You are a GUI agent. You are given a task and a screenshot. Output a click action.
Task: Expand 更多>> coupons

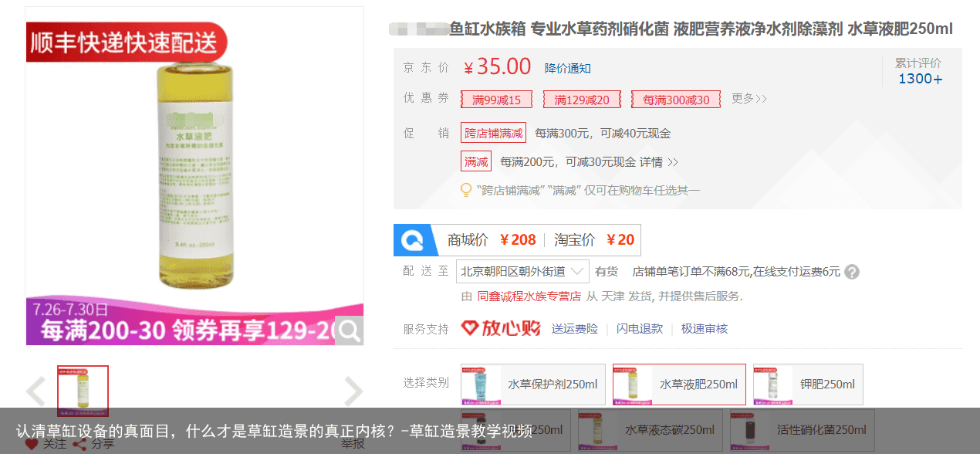click(749, 99)
